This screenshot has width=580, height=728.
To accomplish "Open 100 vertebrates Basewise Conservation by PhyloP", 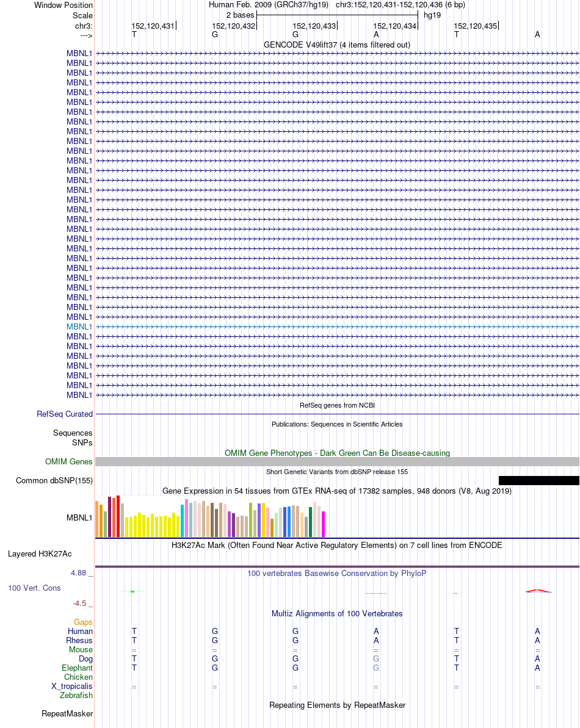I will (337, 574).
